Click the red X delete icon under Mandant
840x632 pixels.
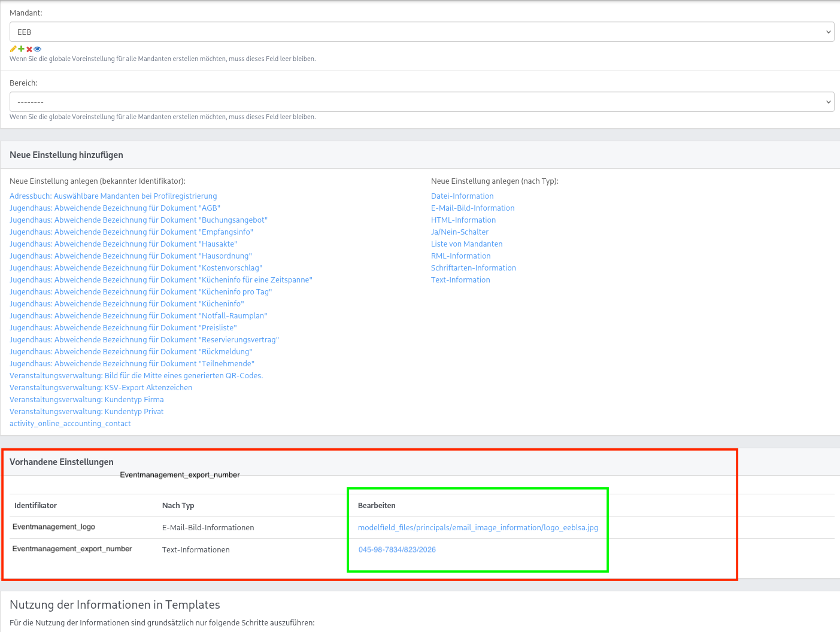pos(29,49)
